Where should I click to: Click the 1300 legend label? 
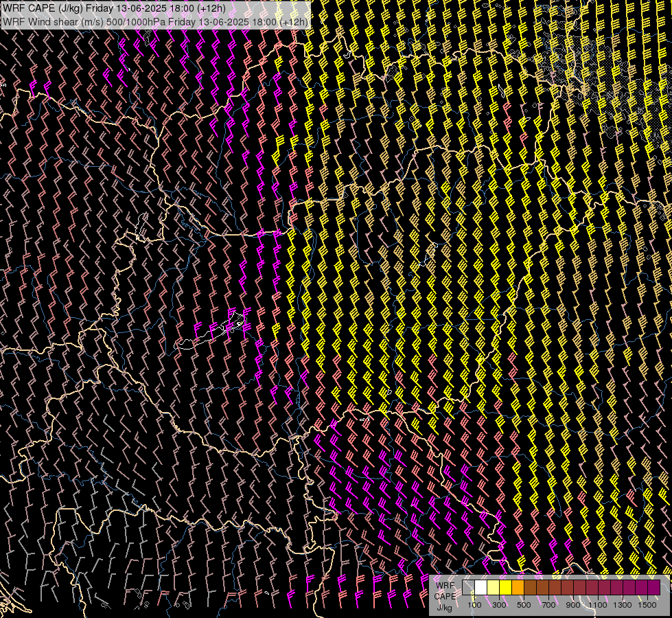point(623,605)
